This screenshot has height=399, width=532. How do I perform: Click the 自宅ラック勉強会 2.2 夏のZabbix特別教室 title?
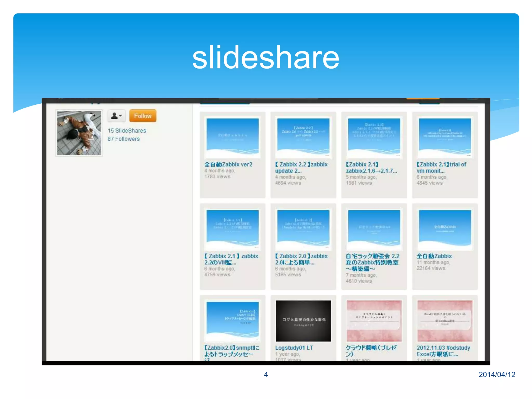coord(373,262)
